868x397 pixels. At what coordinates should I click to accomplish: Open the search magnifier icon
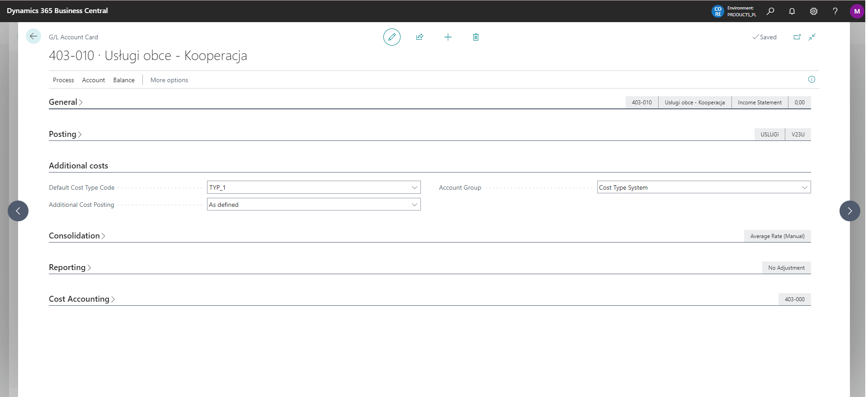click(x=770, y=11)
